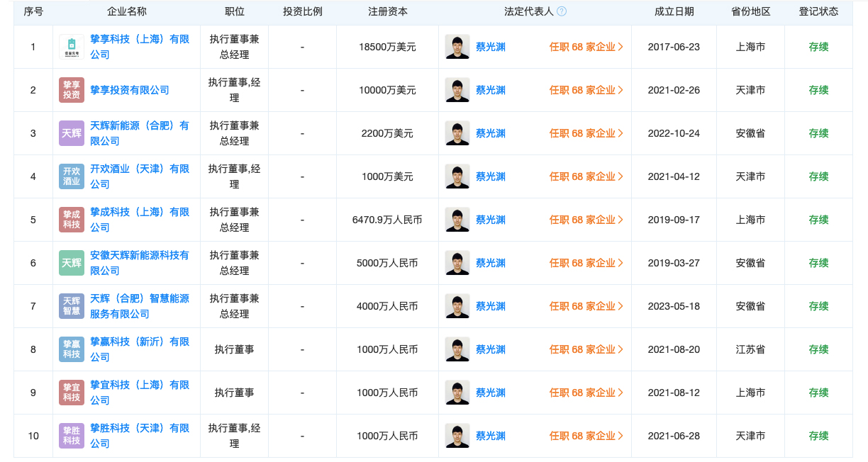The width and height of the screenshot is (868, 462).
Task: Click the help icon beside 法定代表人 header
Action: coord(562,11)
